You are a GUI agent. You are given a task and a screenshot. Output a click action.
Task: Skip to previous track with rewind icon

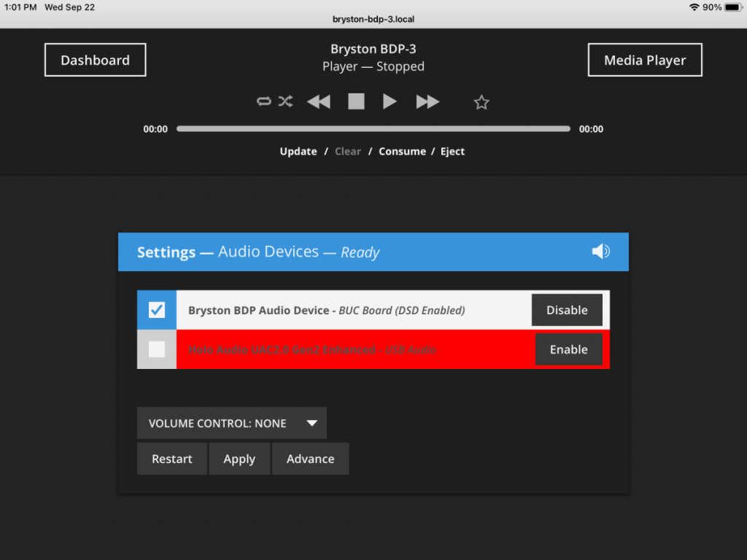319,101
